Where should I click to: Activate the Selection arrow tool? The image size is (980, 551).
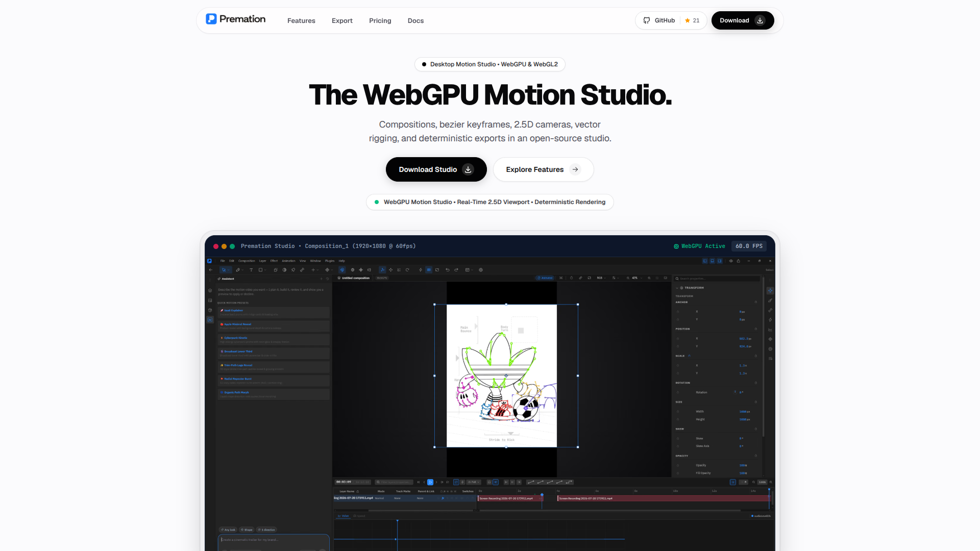[x=224, y=270]
